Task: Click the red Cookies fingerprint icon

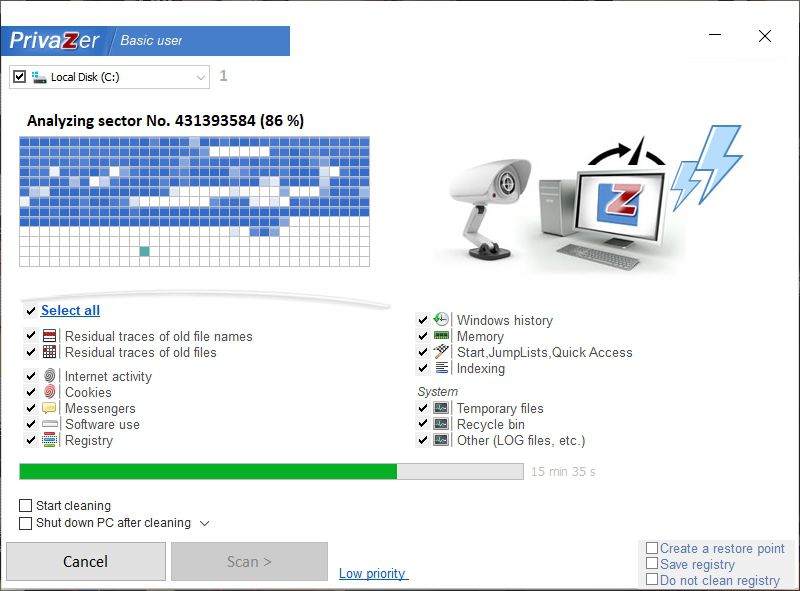Action: point(49,391)
